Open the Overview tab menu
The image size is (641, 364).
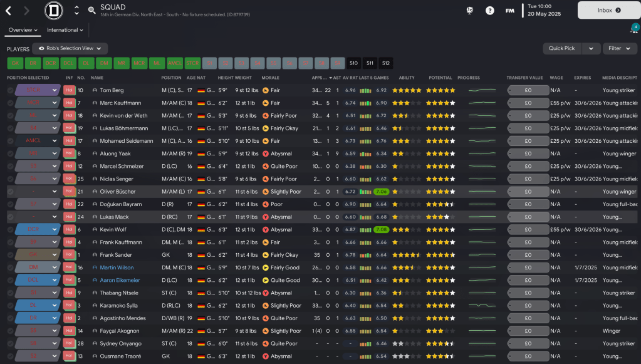tap(23, 30)
